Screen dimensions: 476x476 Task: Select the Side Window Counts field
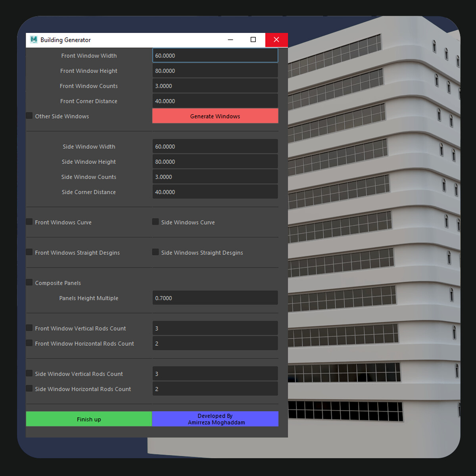215,176
